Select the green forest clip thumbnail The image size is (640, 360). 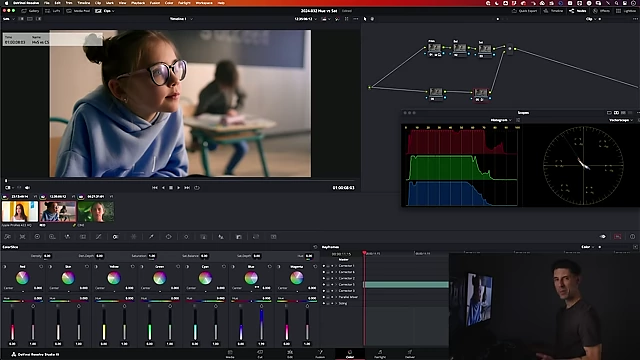click(x=96, y=211)
